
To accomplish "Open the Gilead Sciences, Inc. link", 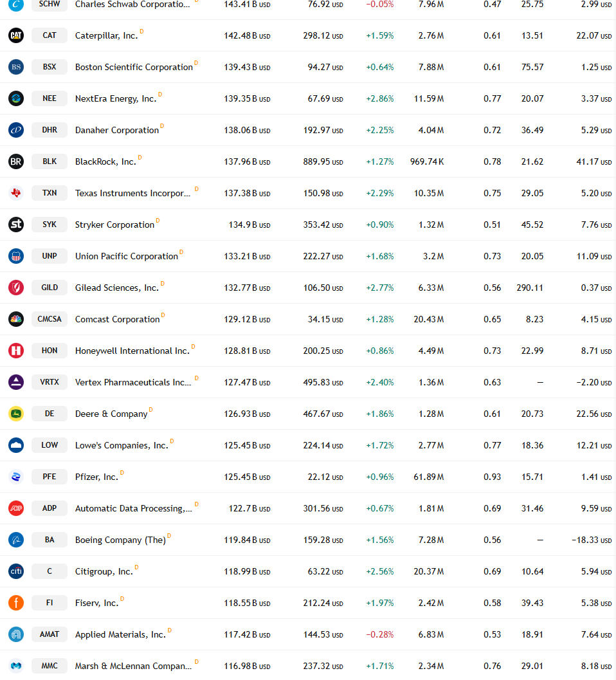I will pyautogui.click(x=116, y=288).
